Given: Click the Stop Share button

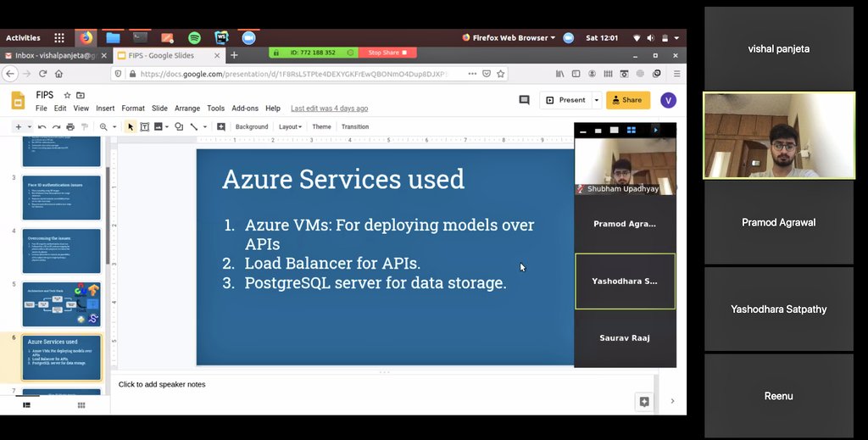Looking at the screenshot, I should pos(387,53).
